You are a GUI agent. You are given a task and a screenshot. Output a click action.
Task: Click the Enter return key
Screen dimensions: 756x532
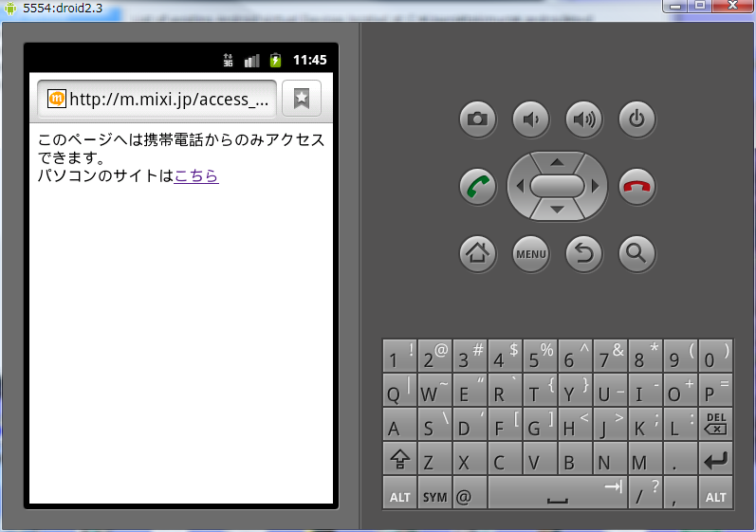tap(715, 459)
